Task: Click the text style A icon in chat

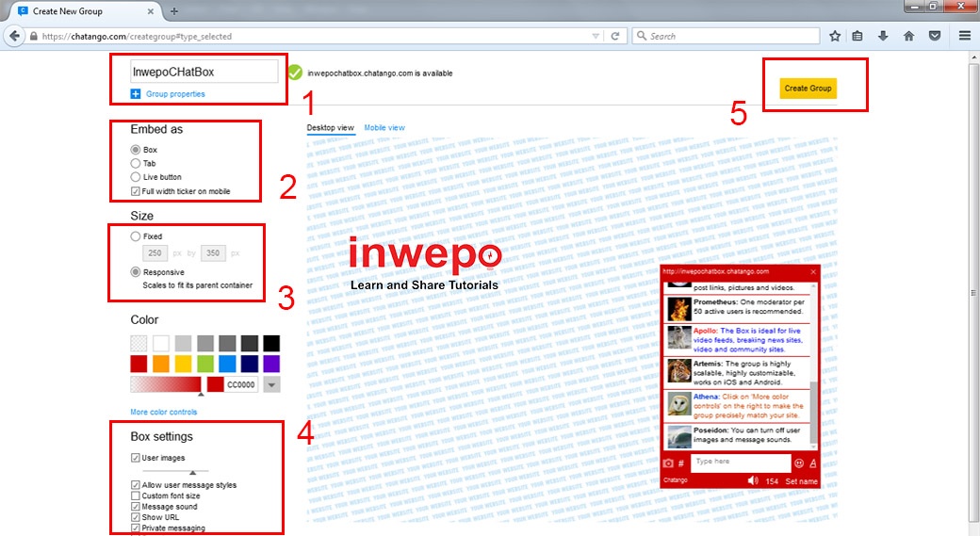Action: click(x=812, y=463)
